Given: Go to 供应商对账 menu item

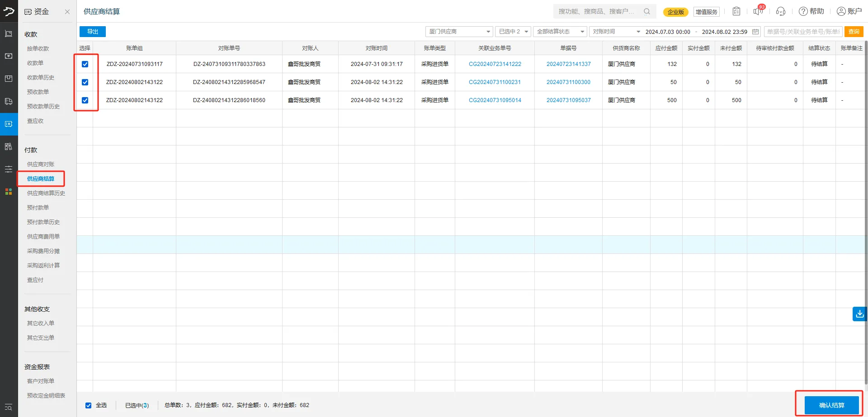Looking at the screenshot, I should [41, 164].
